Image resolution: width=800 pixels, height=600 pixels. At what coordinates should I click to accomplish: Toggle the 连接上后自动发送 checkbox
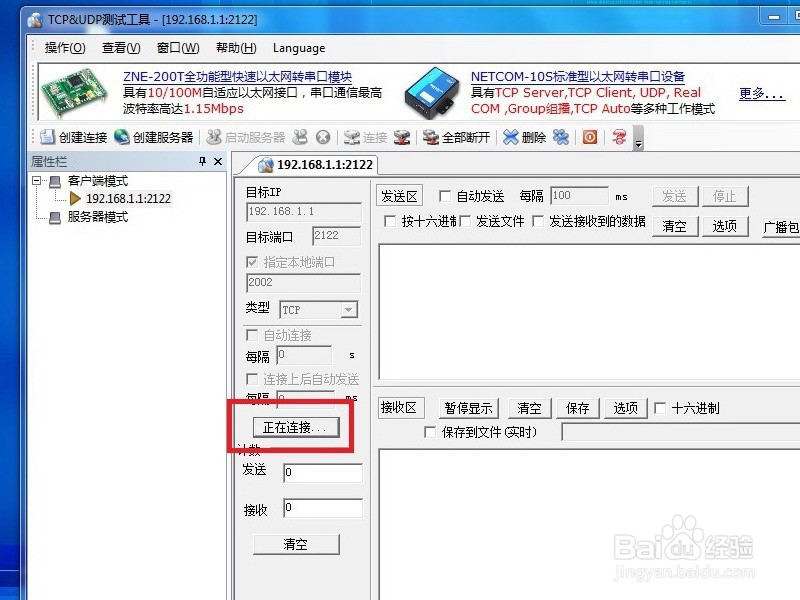[252, 379]
